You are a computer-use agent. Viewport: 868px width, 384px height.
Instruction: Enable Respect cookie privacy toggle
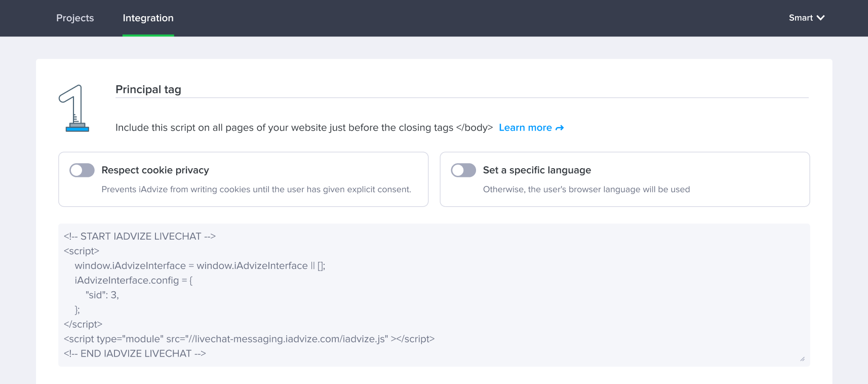[82, 170]
